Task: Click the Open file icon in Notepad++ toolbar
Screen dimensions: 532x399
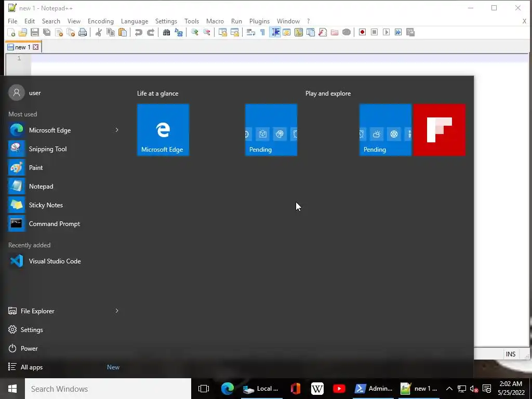Action: (23, 32)
